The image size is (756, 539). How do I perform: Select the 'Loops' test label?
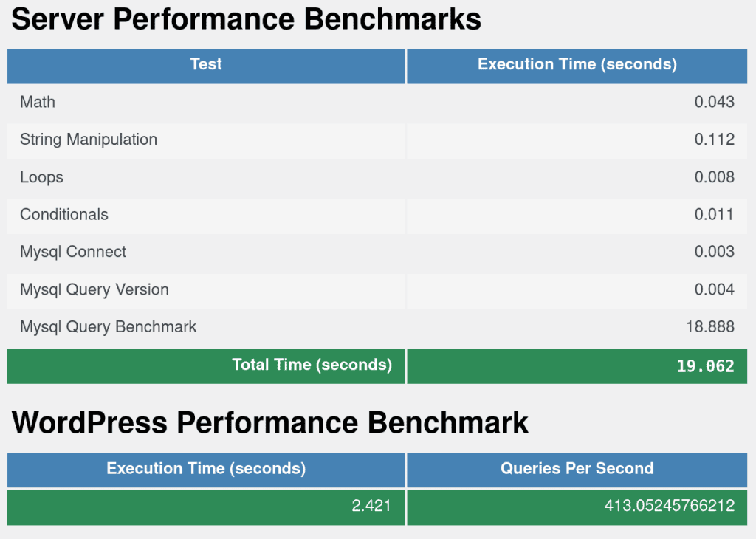click(41, 177)
